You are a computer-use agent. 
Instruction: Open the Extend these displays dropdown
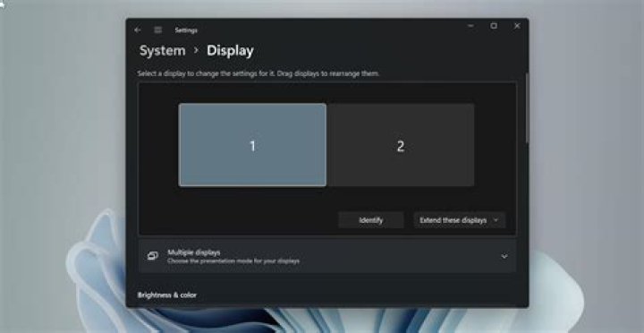pos(459,220)
